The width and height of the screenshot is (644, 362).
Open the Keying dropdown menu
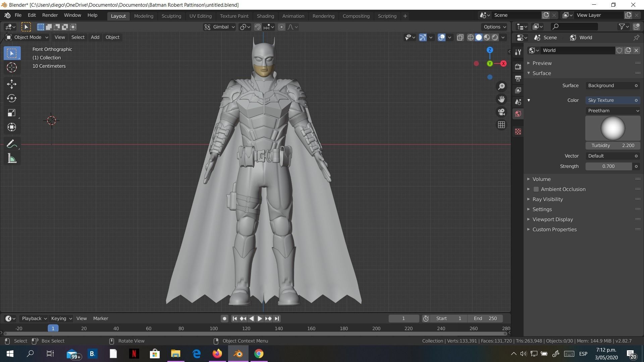[x=61, y=318]
